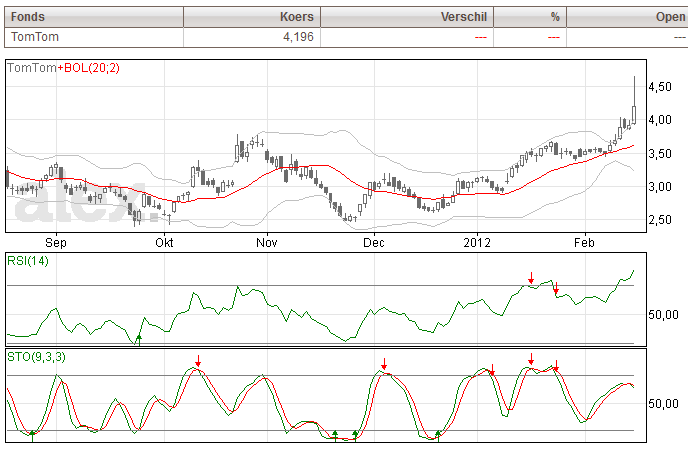Click the green buy arrow on RSI chart
The height and width of the screenshot is (451, 688).
(x=139, y=340)
